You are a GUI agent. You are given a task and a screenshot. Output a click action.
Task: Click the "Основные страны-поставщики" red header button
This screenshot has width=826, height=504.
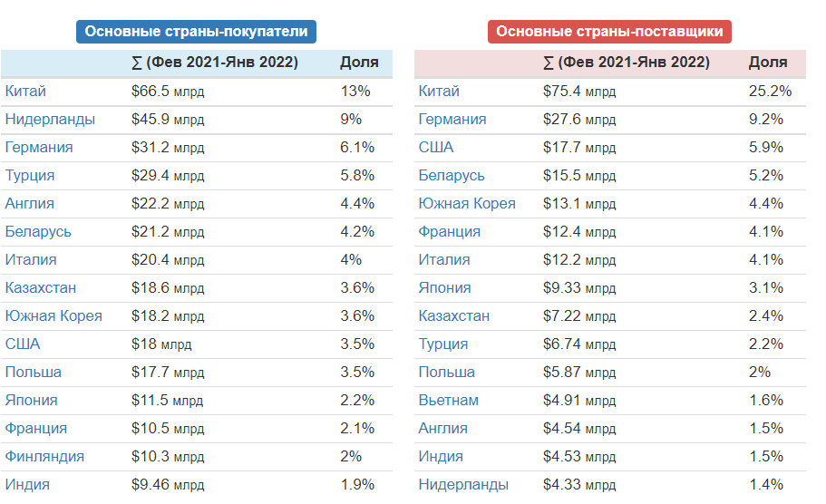609,32
